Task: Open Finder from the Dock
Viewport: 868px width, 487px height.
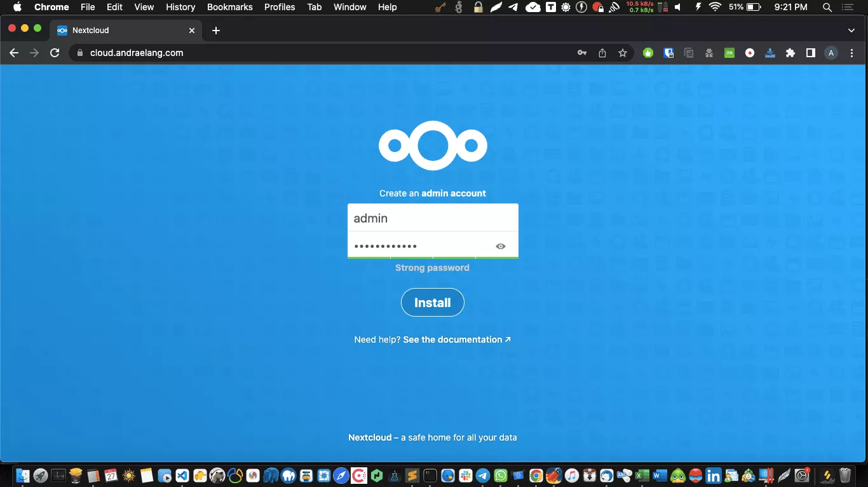Action: click(22, 475)
